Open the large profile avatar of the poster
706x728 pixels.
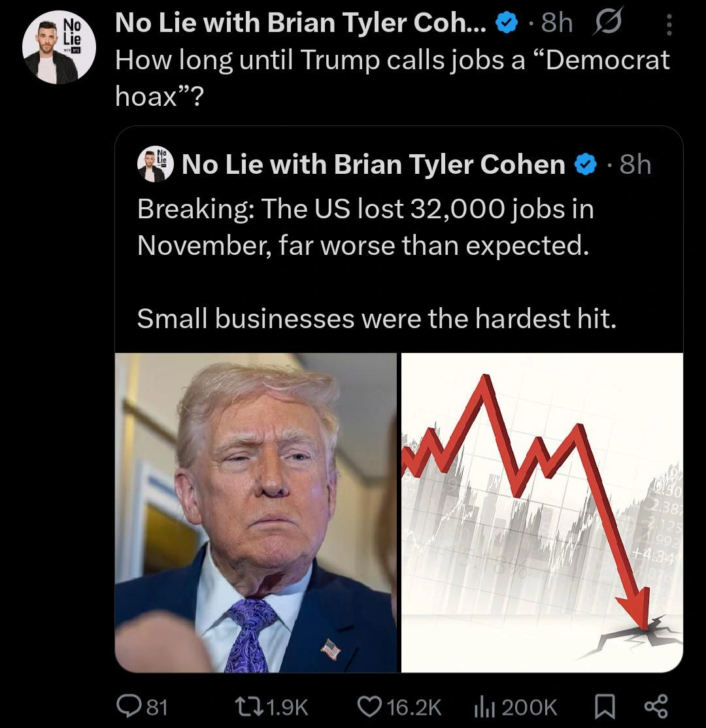click(59, 48)
